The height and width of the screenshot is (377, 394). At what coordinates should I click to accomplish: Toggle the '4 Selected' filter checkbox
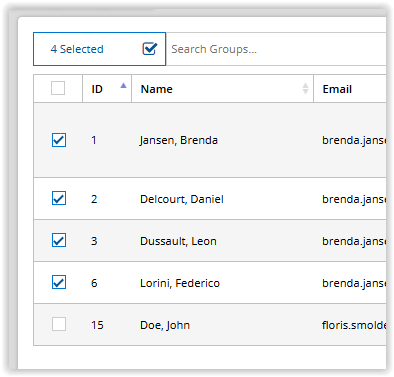coord(150,49)
